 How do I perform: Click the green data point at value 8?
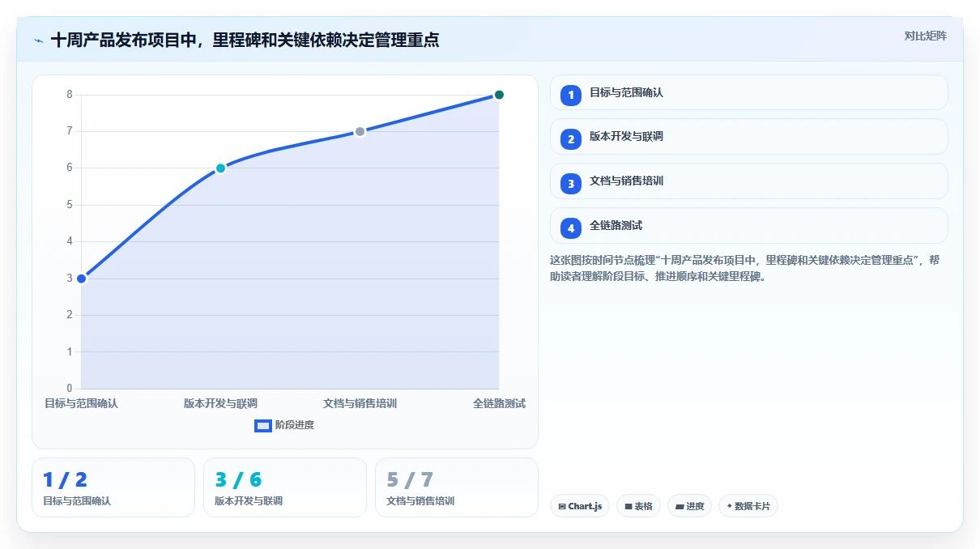[499, 95]
